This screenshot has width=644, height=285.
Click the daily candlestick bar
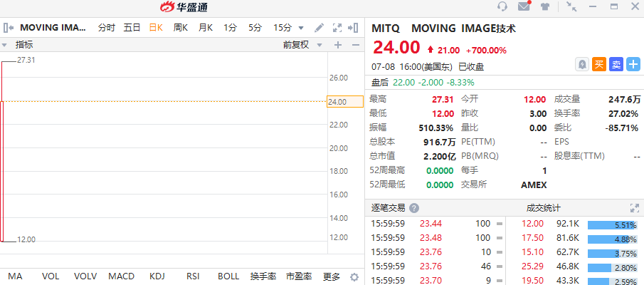point(2,171)
